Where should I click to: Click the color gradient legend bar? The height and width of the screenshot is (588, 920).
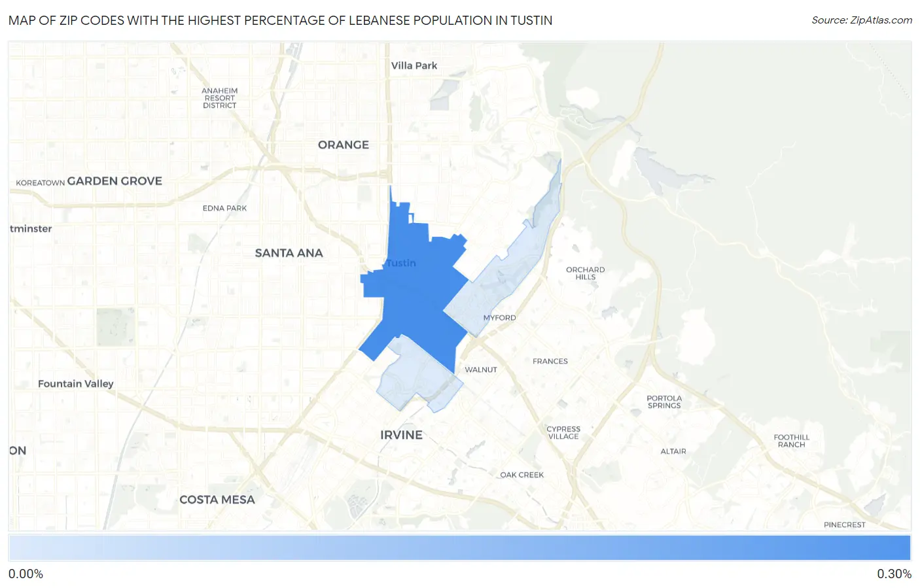click(459, 547)
